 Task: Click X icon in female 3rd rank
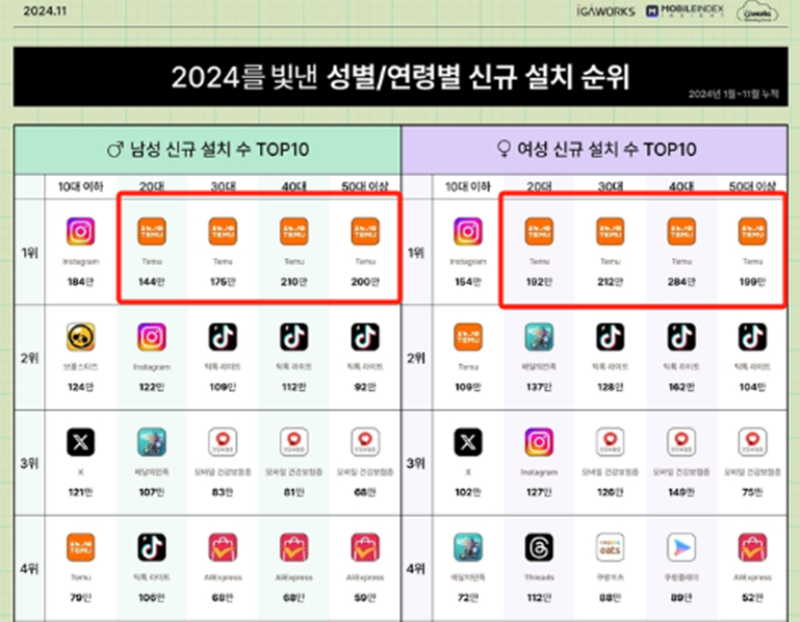click(x=467, y=442)
